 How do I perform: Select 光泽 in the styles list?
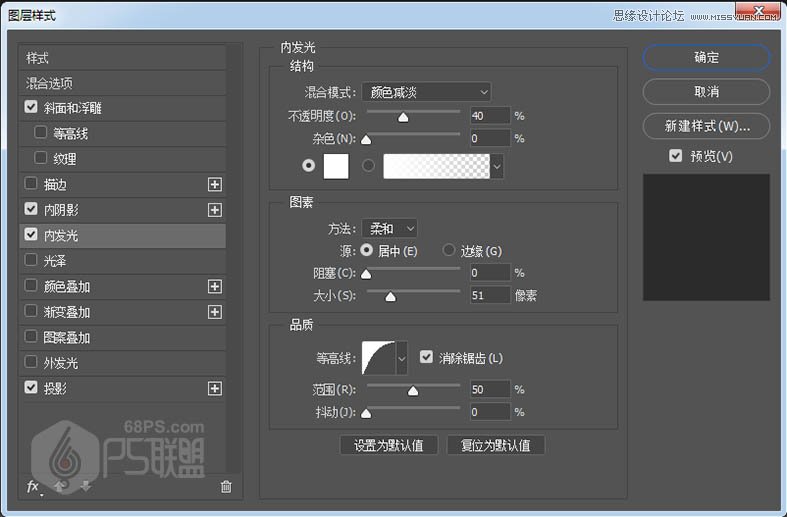point(54,260)
